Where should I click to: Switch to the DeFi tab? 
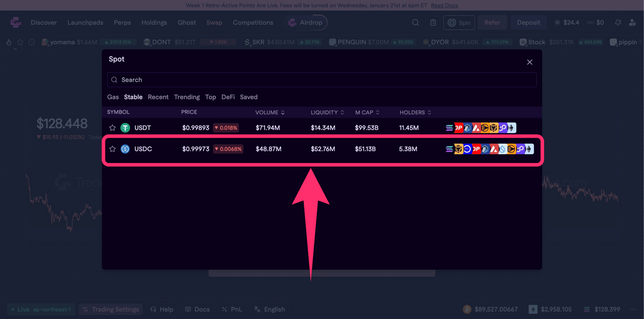228,97
